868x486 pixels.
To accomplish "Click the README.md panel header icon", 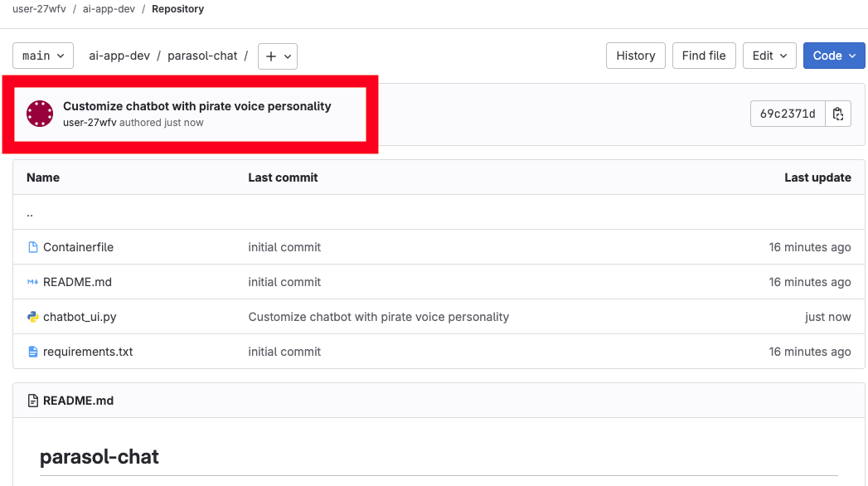I will tap(33, 401).
